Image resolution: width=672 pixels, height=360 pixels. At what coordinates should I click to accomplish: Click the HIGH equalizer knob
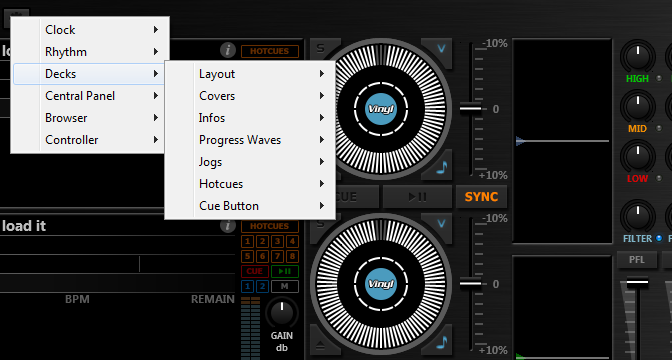click(x=638, y=56)
